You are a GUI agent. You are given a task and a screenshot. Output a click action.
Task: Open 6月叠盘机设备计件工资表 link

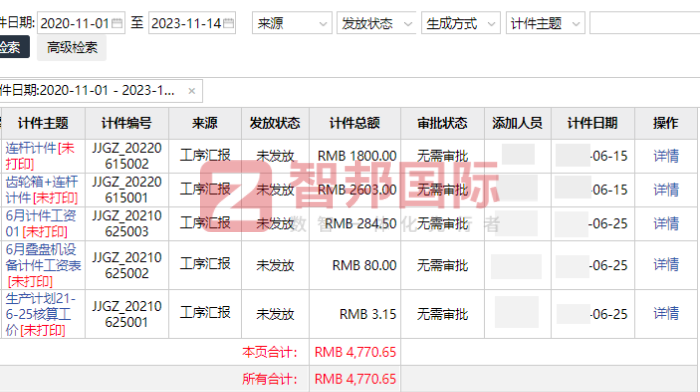43,265
